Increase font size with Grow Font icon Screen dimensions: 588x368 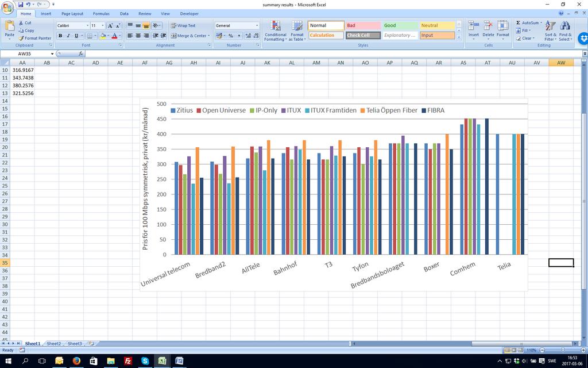(x=110, y=25)
